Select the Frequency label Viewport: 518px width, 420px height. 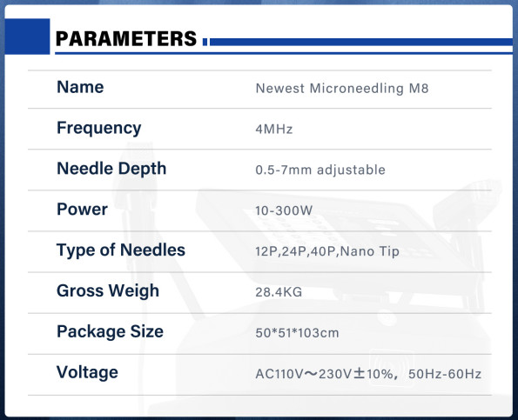98,129
